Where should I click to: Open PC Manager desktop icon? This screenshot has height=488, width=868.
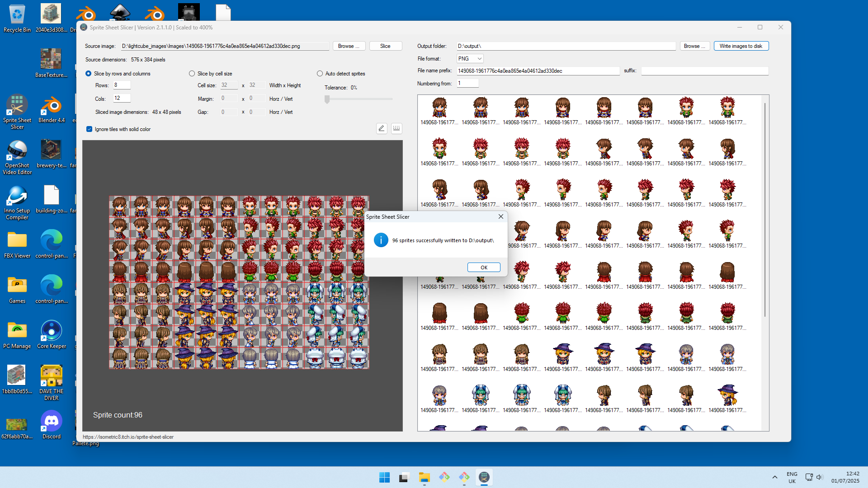17,335
